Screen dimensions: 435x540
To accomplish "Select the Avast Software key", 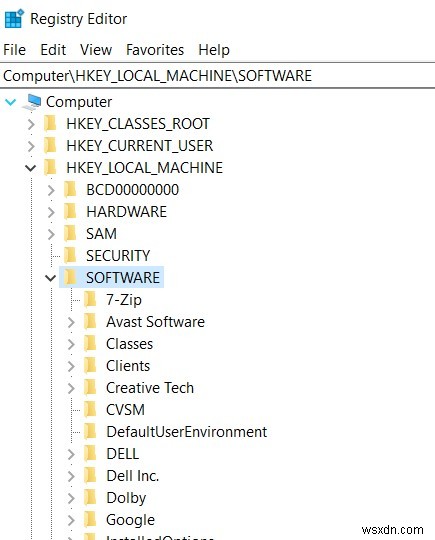I will (x=155, y=322).
